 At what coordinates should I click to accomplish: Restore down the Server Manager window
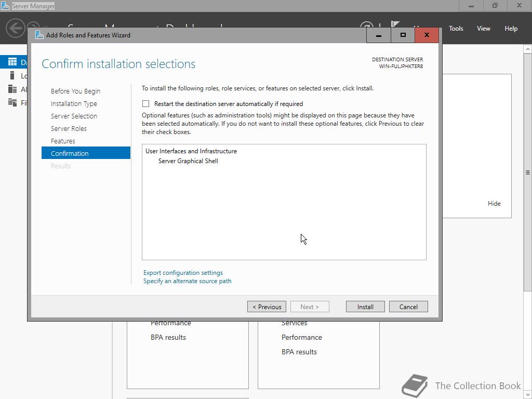(495, 6)
